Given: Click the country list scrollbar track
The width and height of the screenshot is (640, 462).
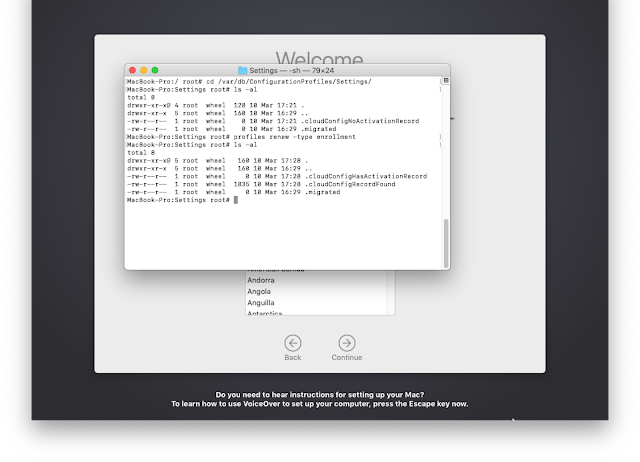Looking at the screenshot, I should click(391, 292).
